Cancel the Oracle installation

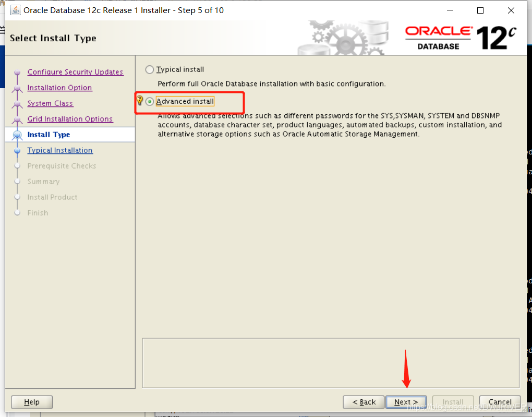coord(500,402)
